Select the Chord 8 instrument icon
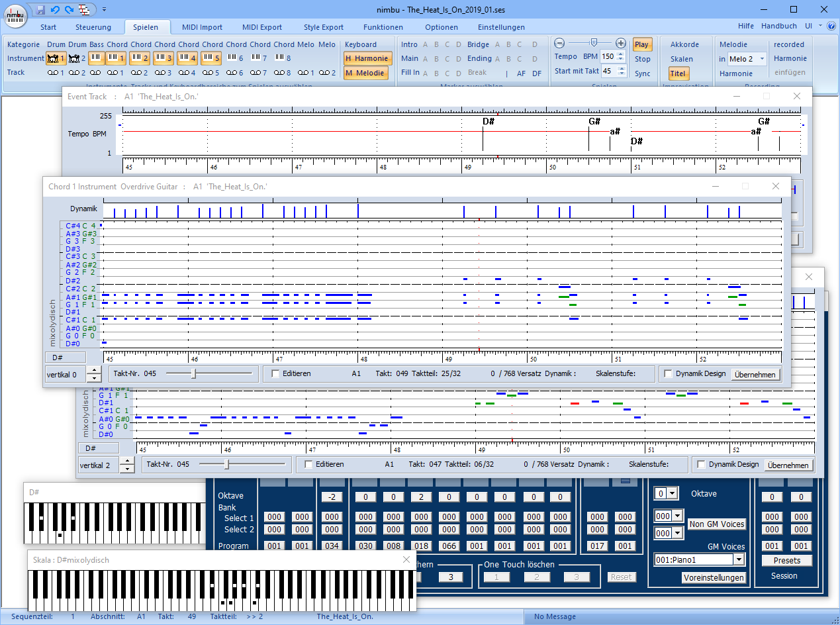840x625 pixels. pos(283,58)
